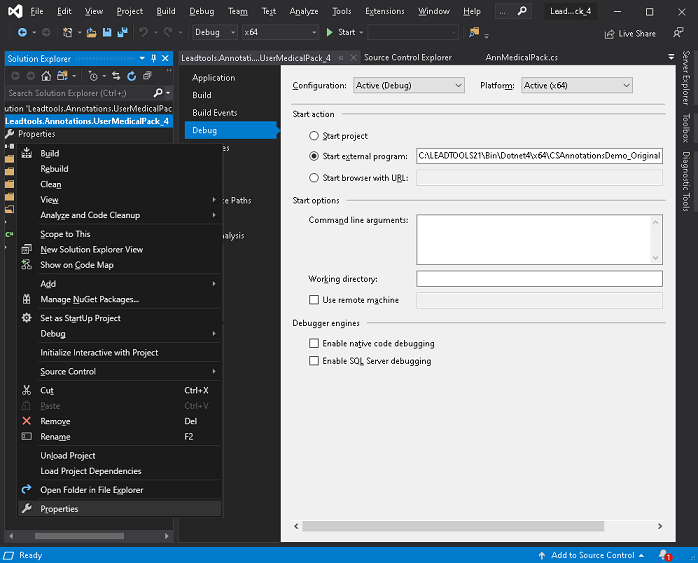Click the New Project toolbar icon
The width and height of the screenshot is (698, 563).
pyautogui.click(x=67, y=32)
